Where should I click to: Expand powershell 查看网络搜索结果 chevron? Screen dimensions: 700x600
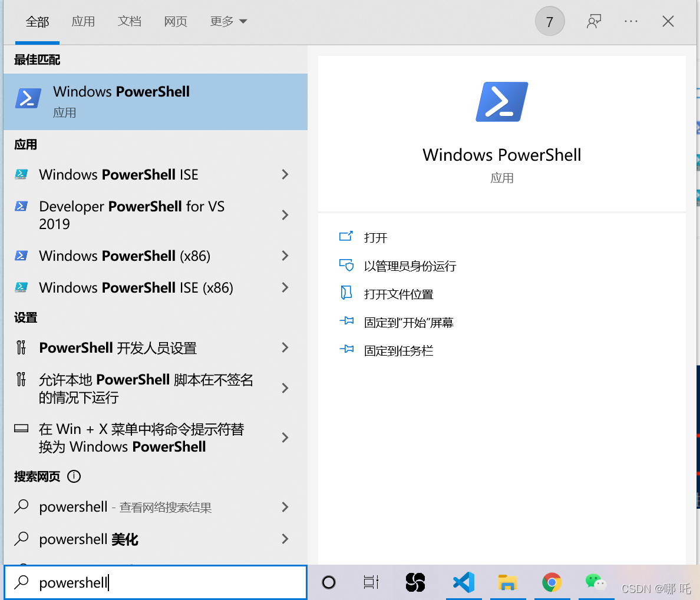(285, 507)
